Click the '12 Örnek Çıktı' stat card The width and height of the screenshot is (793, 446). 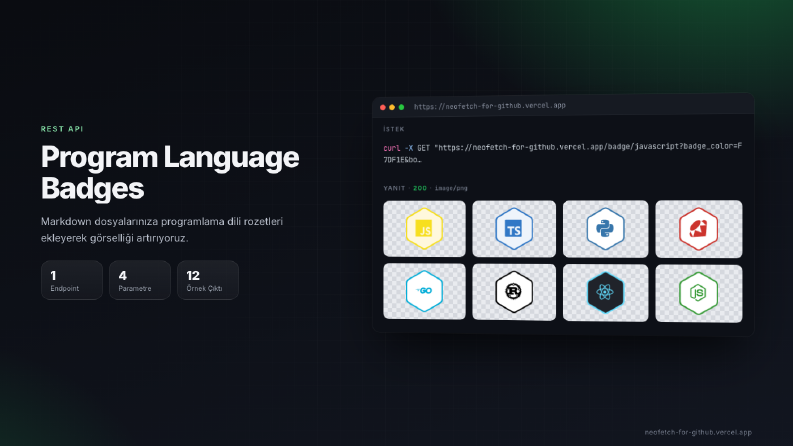208,280
